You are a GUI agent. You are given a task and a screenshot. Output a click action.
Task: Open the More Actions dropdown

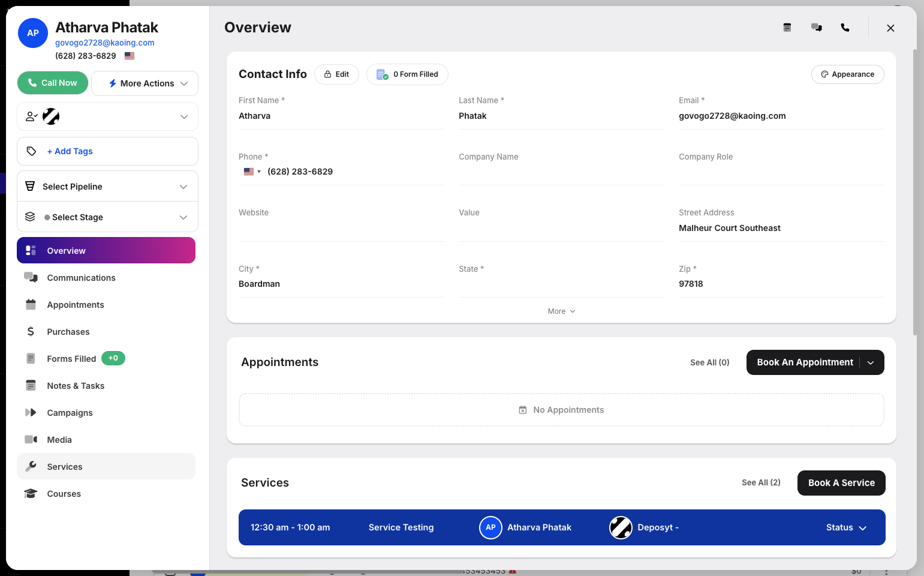(145, 83)
